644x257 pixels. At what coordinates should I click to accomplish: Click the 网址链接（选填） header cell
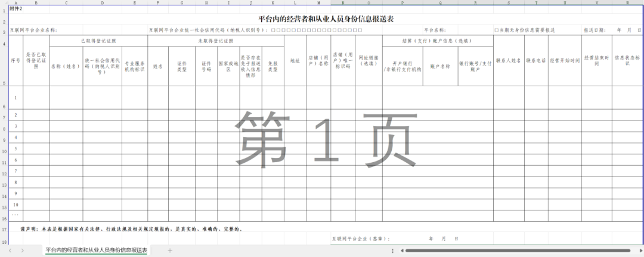369,60
